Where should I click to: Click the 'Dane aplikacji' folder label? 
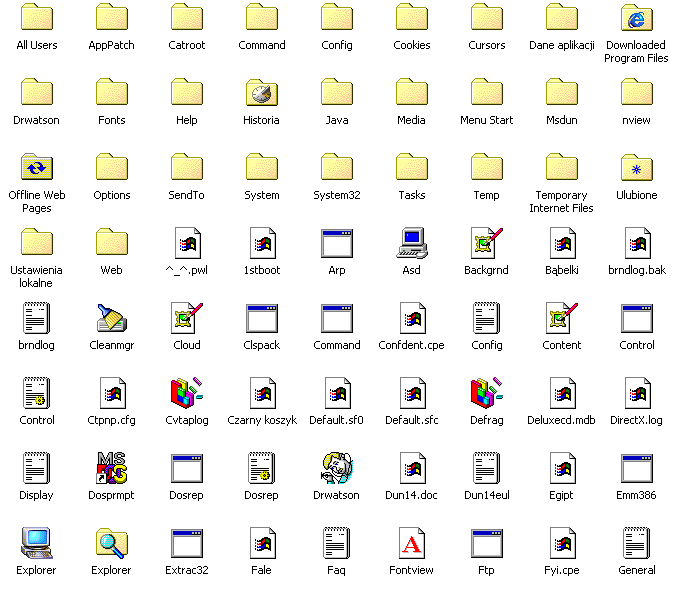coord(562,45)
